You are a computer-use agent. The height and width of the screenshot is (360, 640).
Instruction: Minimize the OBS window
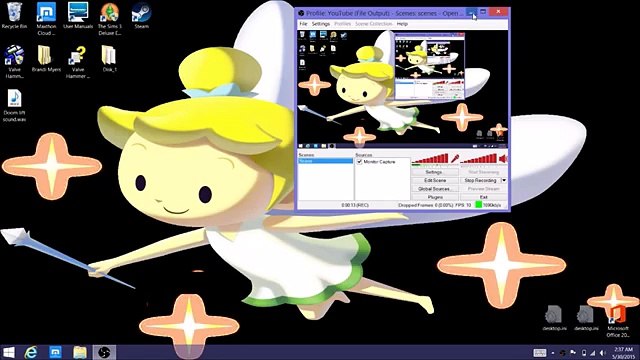point(471,13)
